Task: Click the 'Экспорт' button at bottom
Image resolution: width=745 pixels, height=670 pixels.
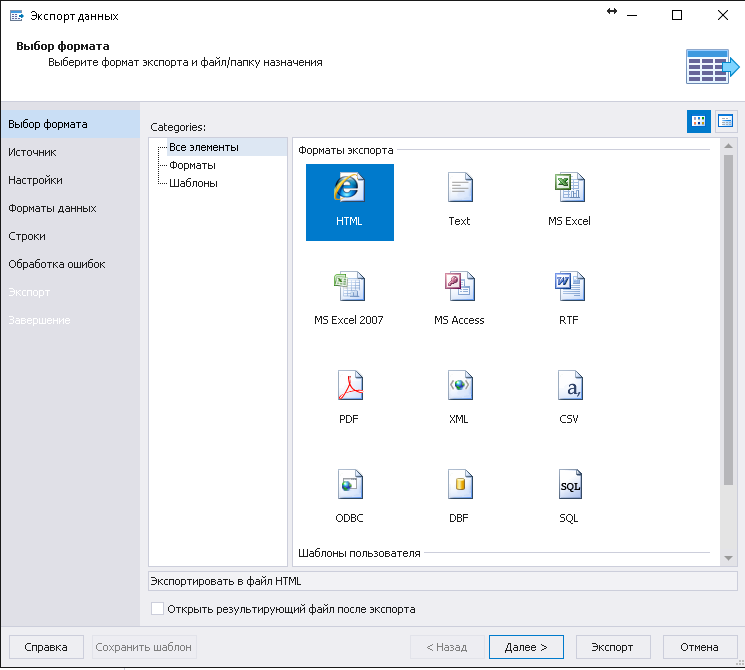Action: [612, 647]
